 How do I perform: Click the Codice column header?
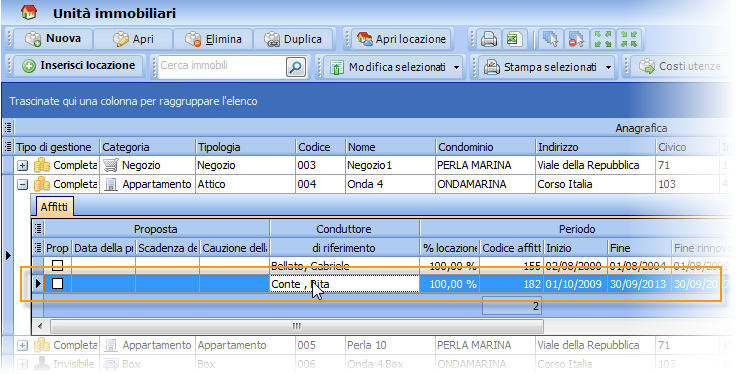320,147
